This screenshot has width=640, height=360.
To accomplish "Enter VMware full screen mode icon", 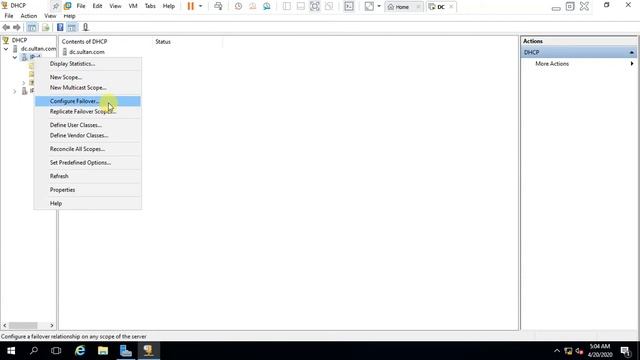I will pyautogui.click(x=315, y=6).
